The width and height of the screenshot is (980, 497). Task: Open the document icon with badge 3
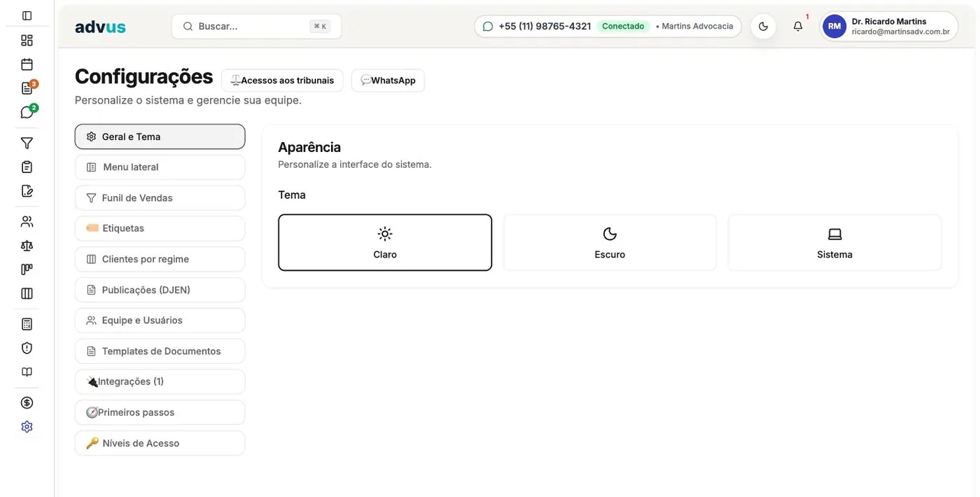(27, 88)
